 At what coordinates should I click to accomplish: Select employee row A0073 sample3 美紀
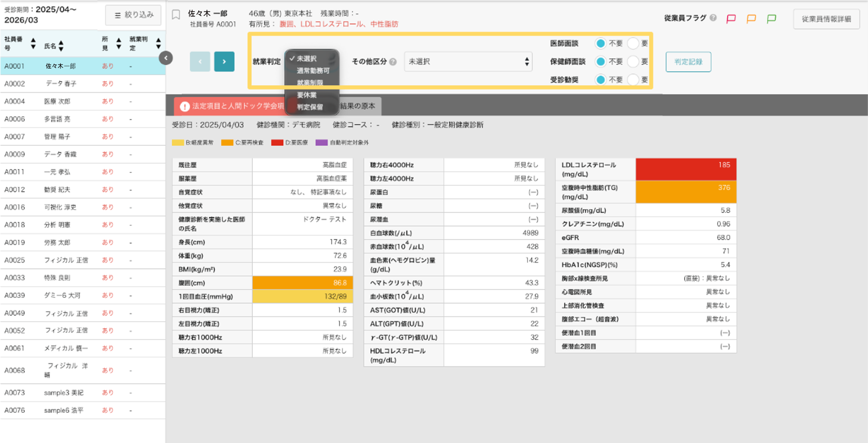83,392
